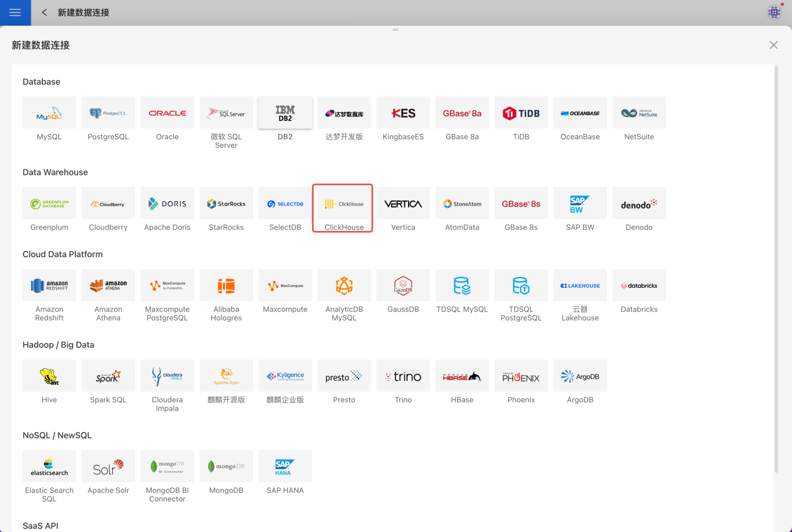Click the vertical scrollbar of the connector list
Viewport: 792px width, 532px height.
point(776,269)
